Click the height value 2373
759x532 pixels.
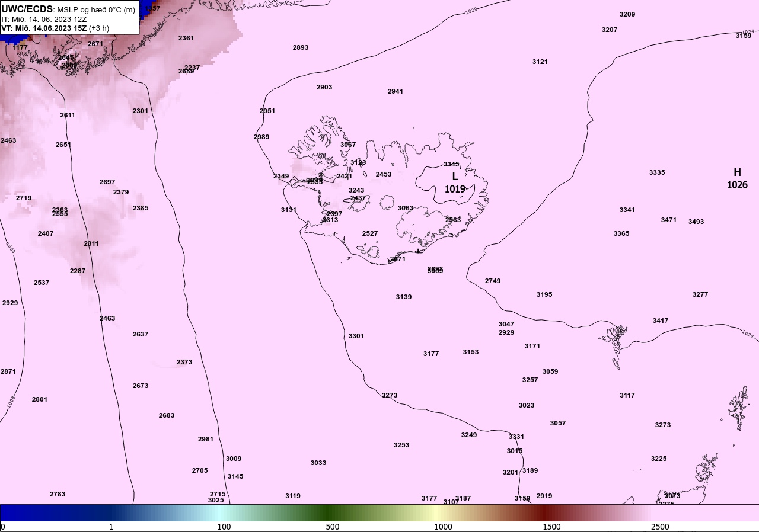click(184, 362)
